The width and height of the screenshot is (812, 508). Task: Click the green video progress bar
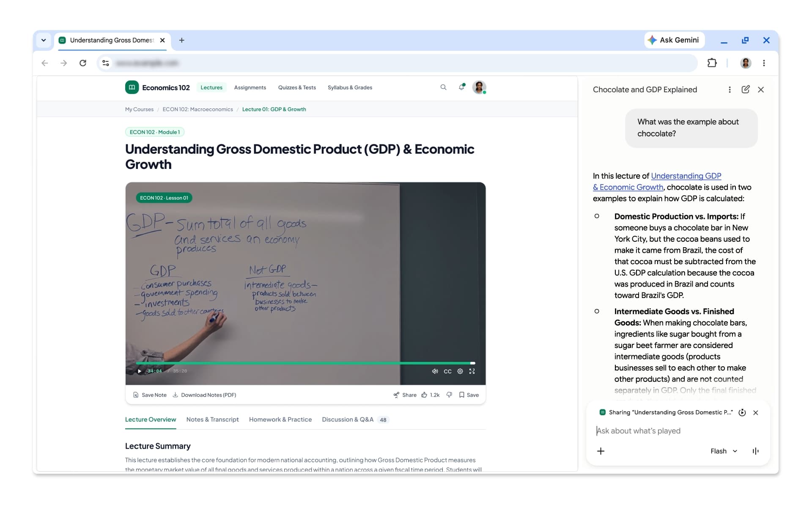tap(305, 363)
